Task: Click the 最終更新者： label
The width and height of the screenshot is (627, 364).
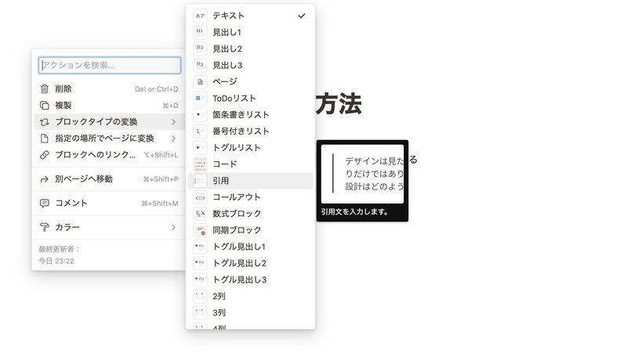Action: click(x=60, y=250)
